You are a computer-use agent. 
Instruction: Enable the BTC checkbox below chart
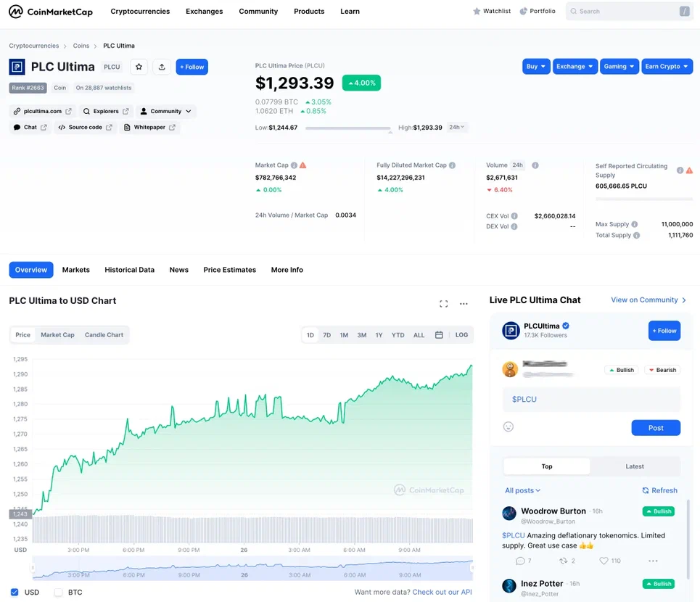point(59,593)
